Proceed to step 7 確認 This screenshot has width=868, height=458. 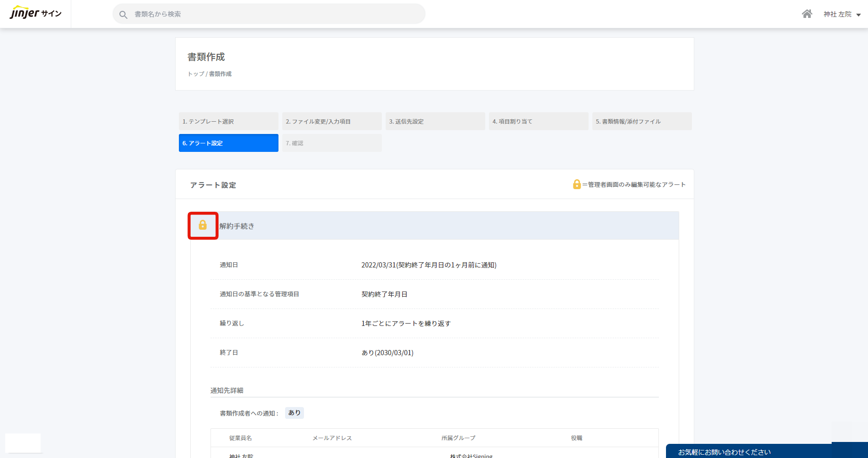click(332, 143)
